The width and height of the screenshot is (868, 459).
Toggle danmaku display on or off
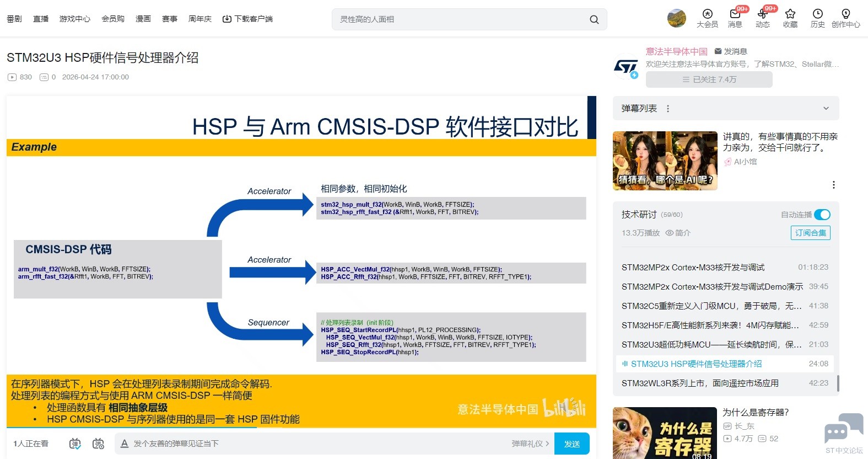[75, 444]
